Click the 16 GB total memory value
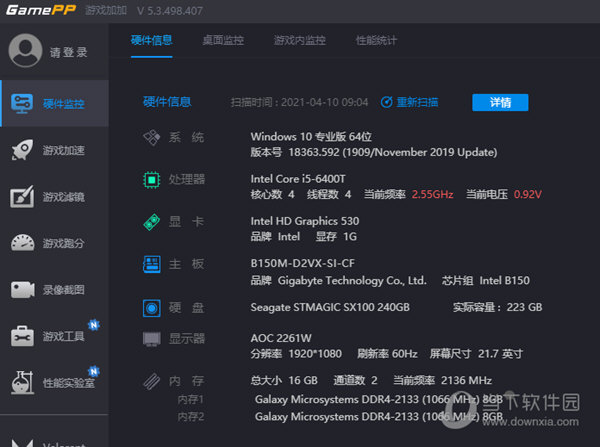 point(303,380)
